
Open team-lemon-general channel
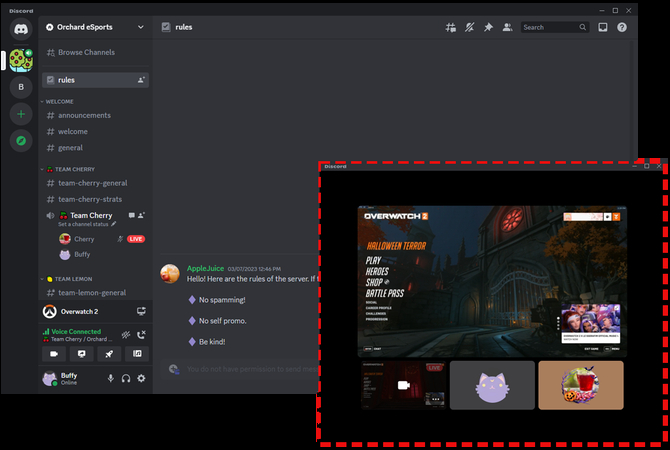(x=95, y=293)
